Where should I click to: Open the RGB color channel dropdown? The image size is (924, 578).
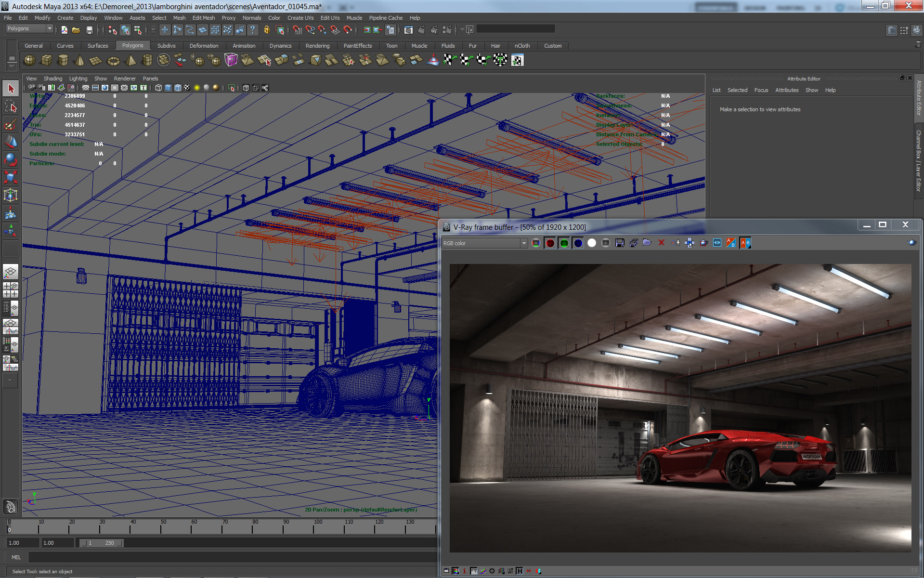click(x=485, y=243)
